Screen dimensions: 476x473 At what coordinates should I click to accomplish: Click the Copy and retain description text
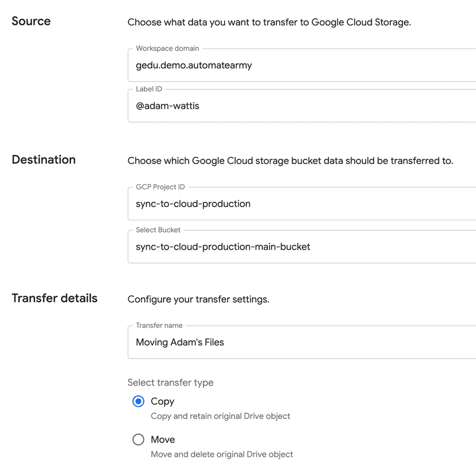[220, 416]
